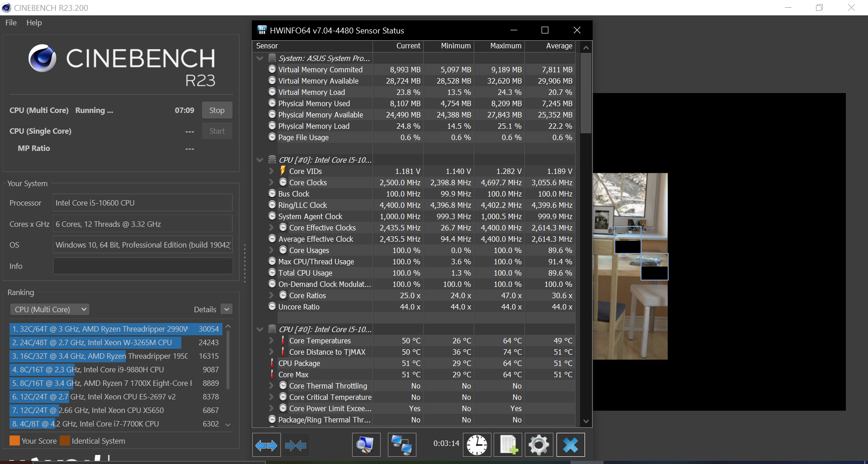Click Core Temperatures thermometer icon
Image resolution: width=868 pixels, height=464 pixels.
283,340
